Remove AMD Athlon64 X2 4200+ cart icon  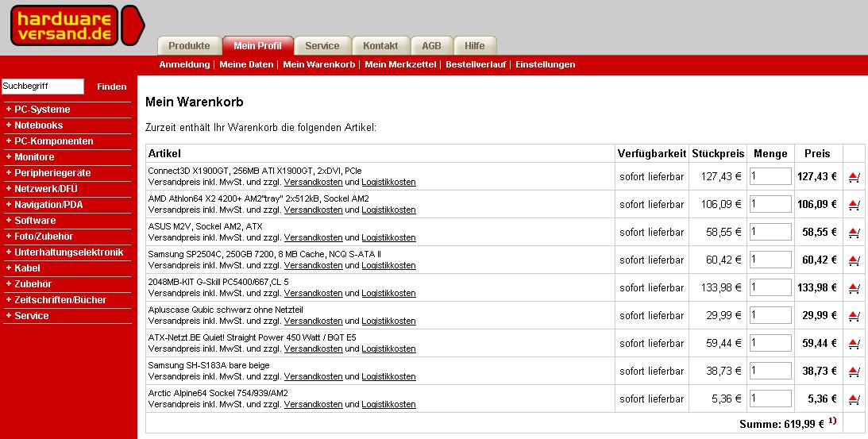tap(854, 205)
